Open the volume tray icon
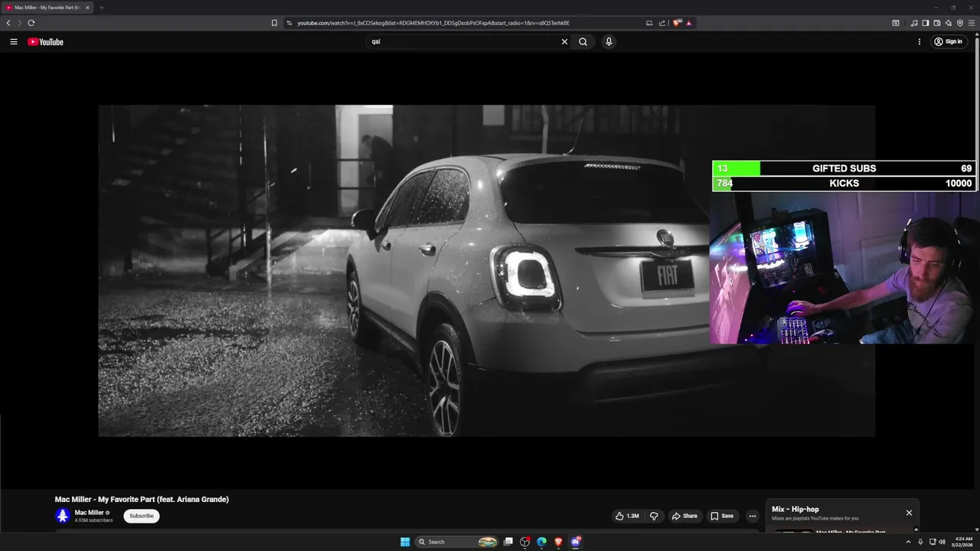 pyautogui.click(x=942, y=542)
